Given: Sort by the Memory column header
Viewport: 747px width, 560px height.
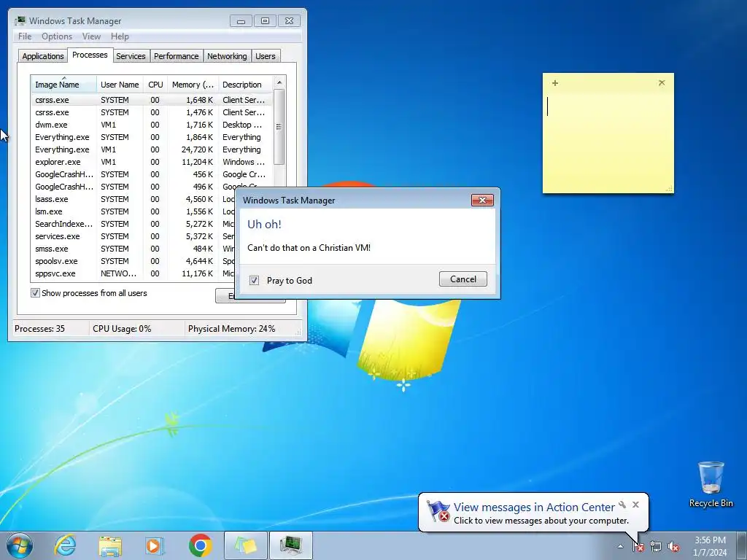Looking at the screenshot, I should (193, 85).
